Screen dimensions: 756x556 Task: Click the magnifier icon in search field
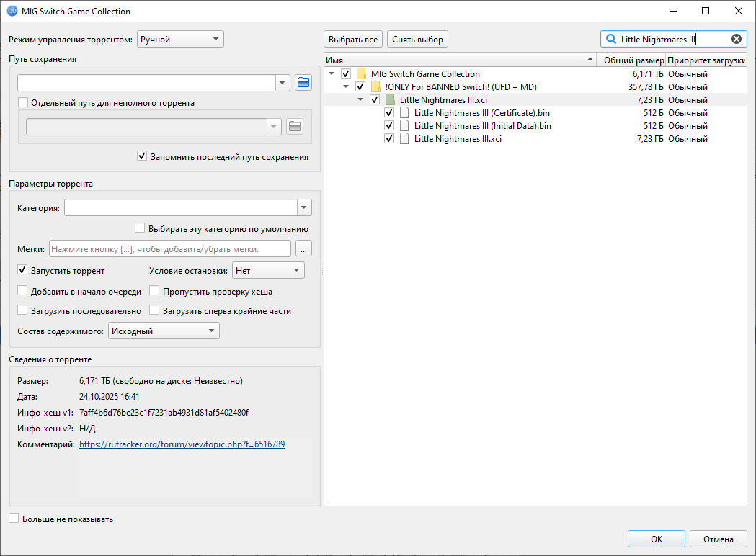click(611, 40)
